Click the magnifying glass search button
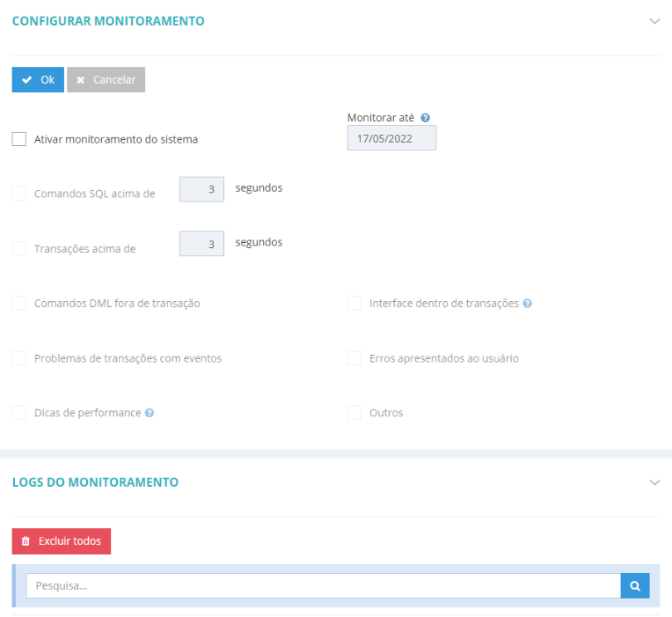The width and height of the screenshot is (672, 617). click(x=635, y=585)
